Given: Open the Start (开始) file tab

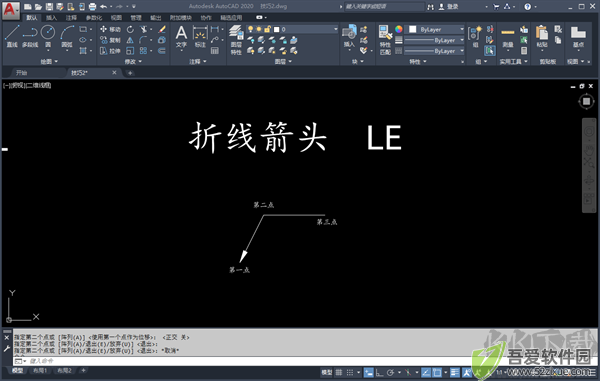Looking at the screenshot, I should point(21,73).
